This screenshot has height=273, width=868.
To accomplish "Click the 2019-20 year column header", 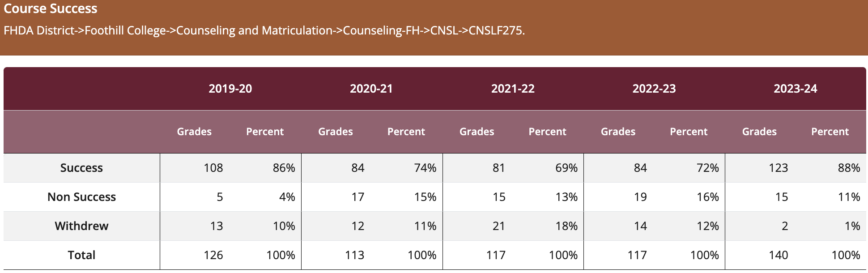I will (230, 89).
